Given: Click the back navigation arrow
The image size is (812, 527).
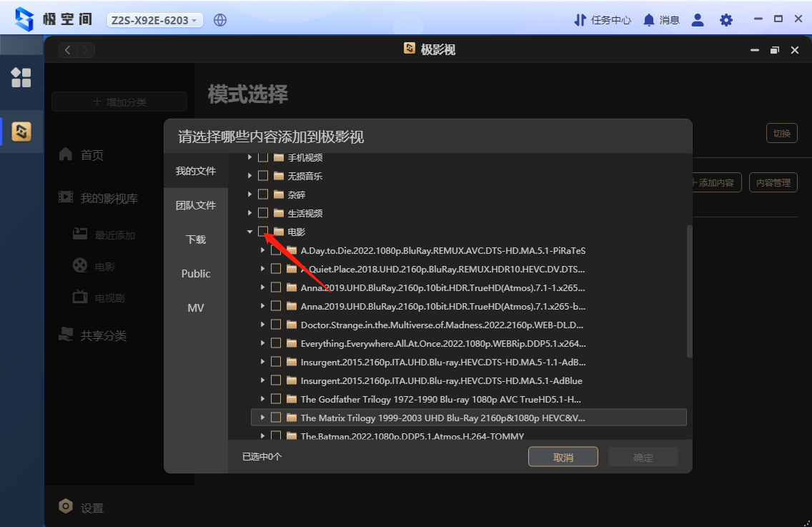Looking at the screenshot, I should point(68,50).
